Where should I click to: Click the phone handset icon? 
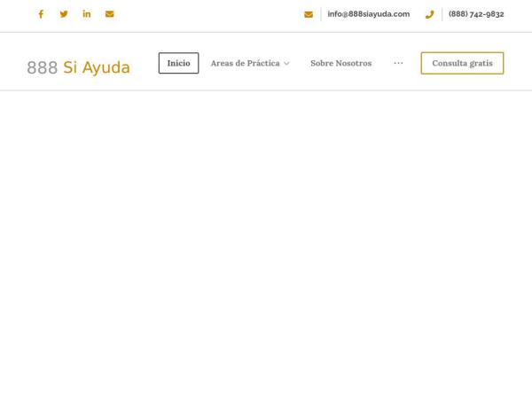(x=429, y=14)
